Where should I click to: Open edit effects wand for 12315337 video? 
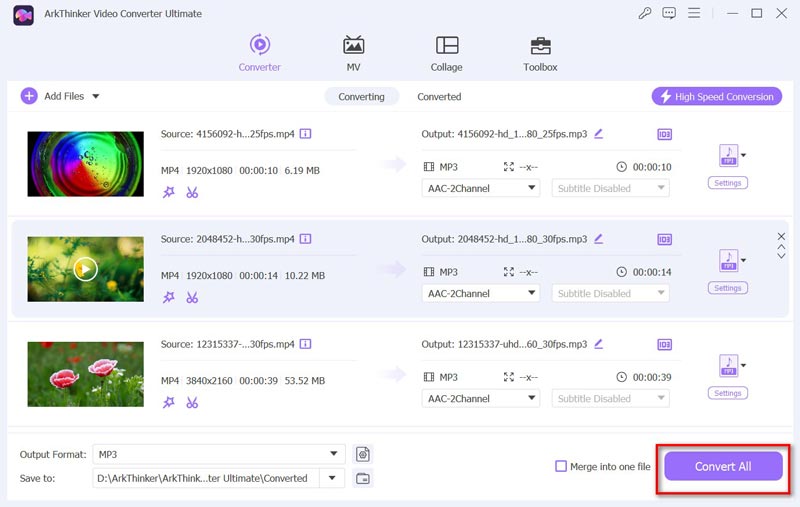coord(169,402)
